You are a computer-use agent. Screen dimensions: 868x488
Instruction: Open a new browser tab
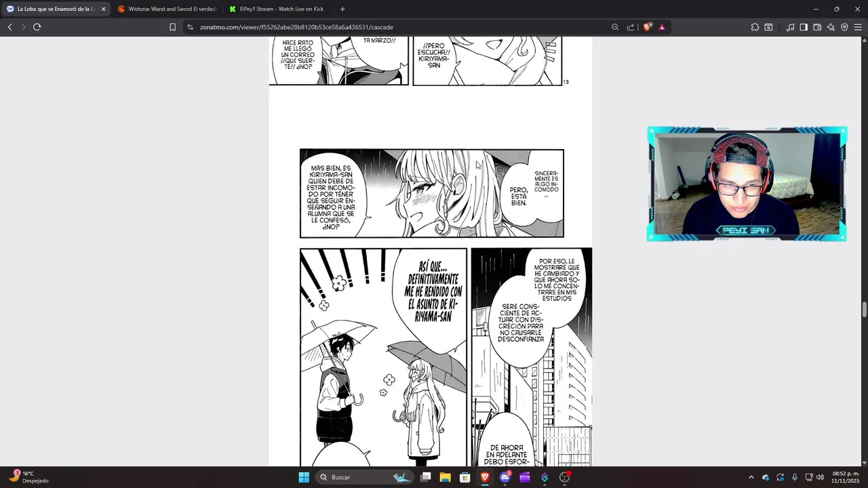[x=342, y=9]
